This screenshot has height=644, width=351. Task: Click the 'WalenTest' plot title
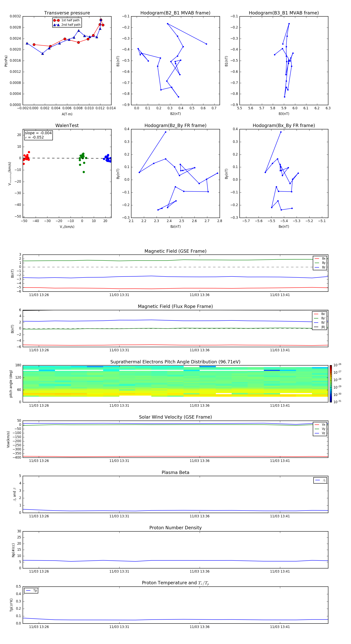[x=67, y=125]
